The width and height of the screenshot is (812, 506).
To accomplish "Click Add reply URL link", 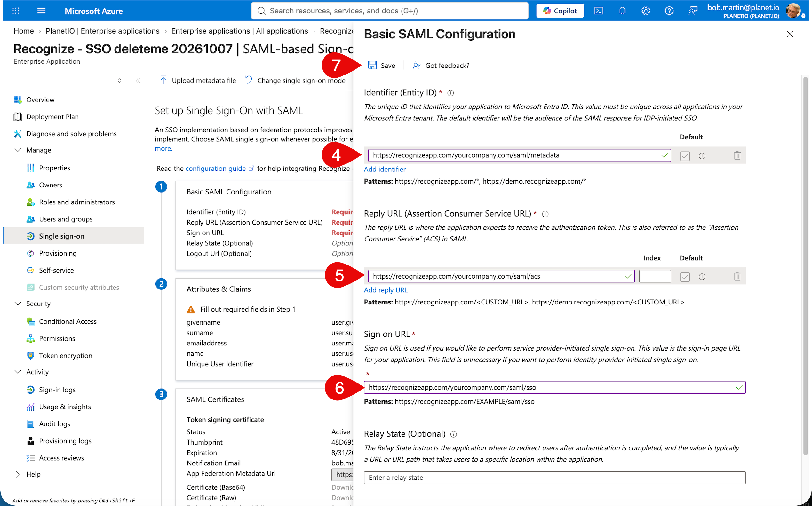I will 386,290.
